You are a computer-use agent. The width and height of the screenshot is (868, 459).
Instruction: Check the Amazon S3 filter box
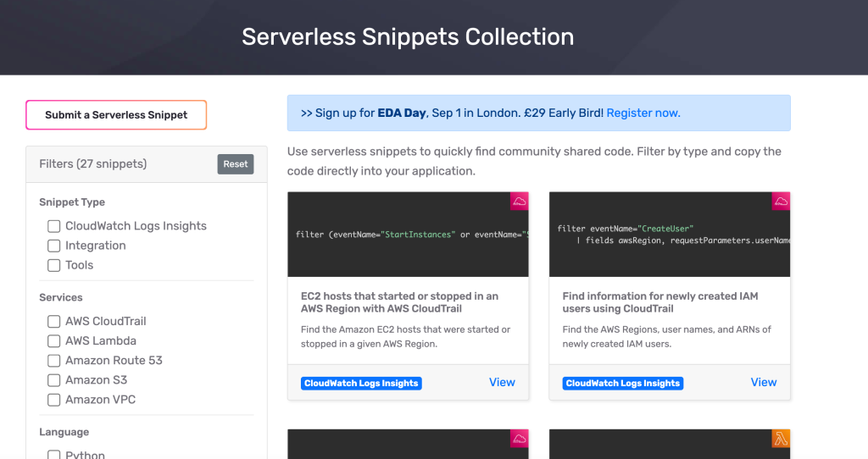pos(53,380)
